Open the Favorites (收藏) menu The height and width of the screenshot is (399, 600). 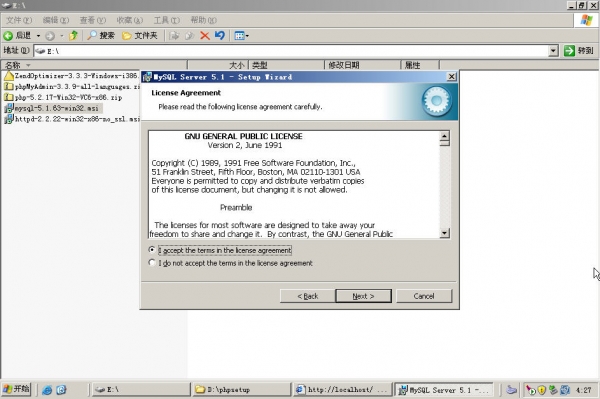click(129, 20)
